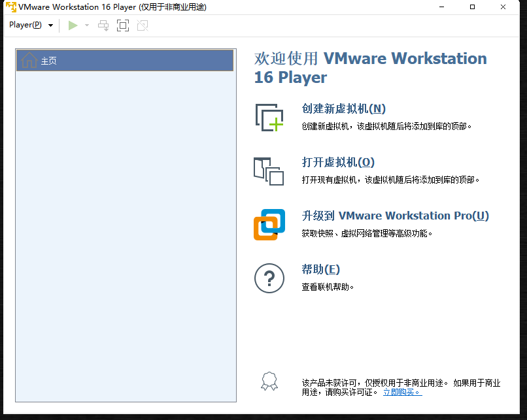Click the 打开虚拟机(O) link
Image resolution: width=527 pixels, height=420 pixels.
point(338,163)
